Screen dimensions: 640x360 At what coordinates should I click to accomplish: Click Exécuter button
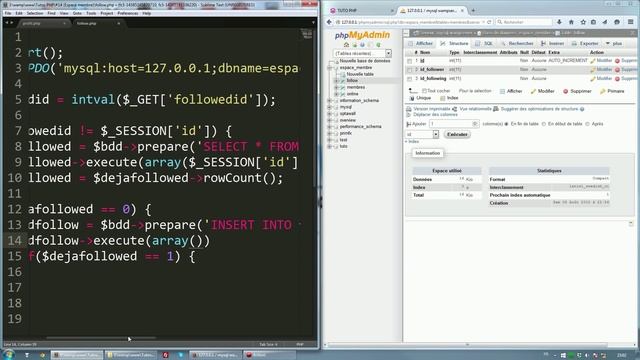click(457, 134)
